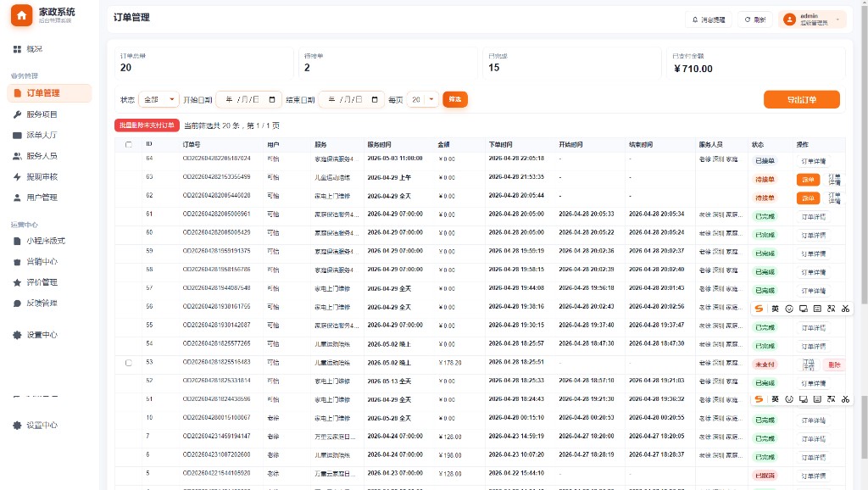The width and height of the screenshot is (868, 490).
Task: Click the orange home logo icon
Action: pyautogui.click(x=21, y=16)
